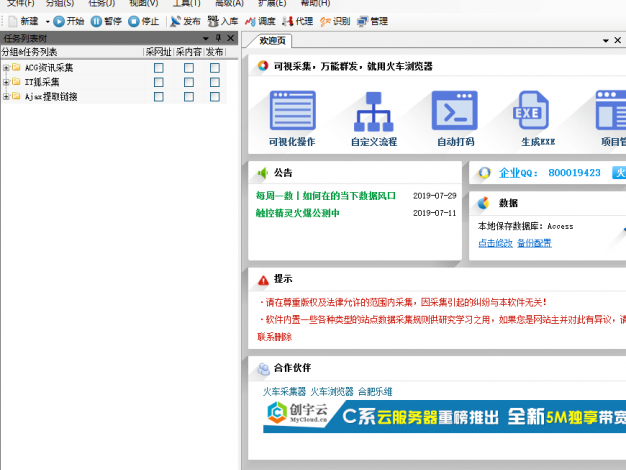
Task: Click the 合作伙伴 people icon
Action: pos(263,369)
